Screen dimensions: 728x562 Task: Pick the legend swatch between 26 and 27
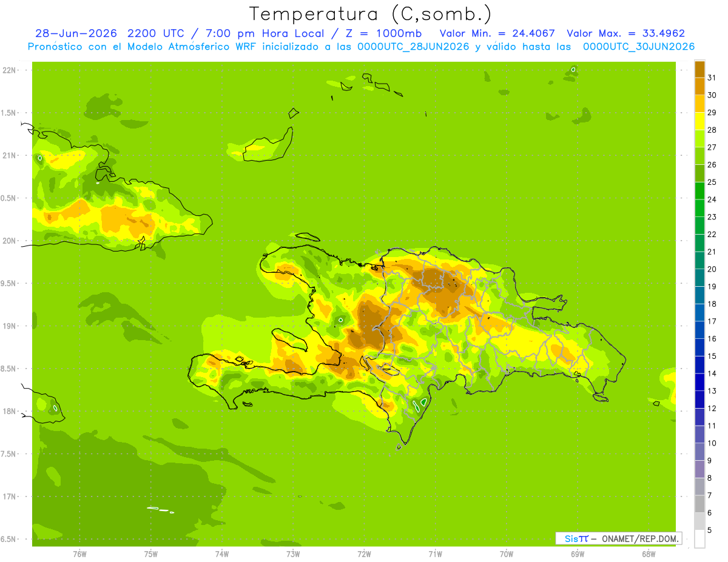699,156
